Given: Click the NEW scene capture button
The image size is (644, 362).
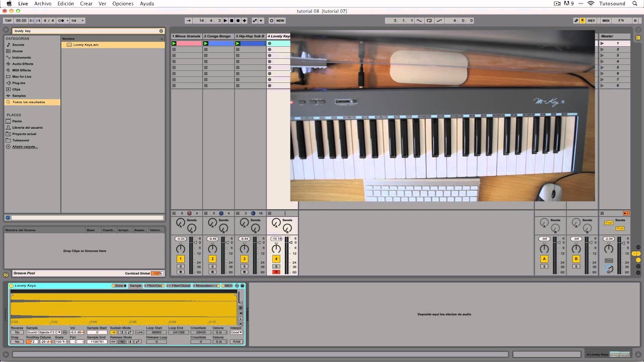Looking at the screenshot, I should pos(280,21).
